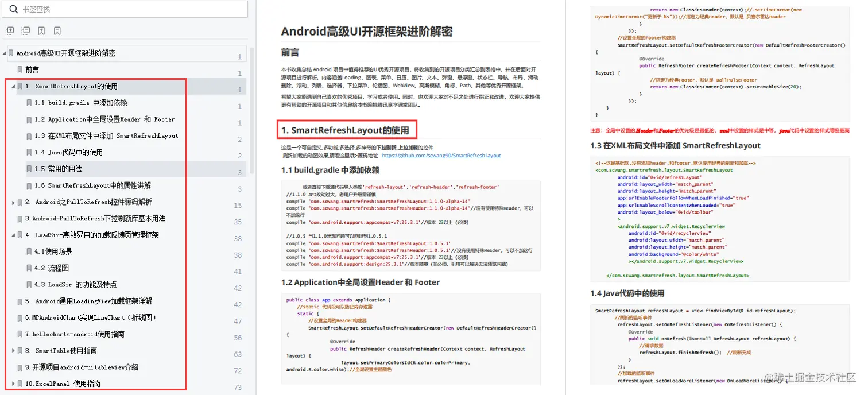Click bookmark icon beside 1.3 在XML布局文件中添加

click(x=29, y=136)
